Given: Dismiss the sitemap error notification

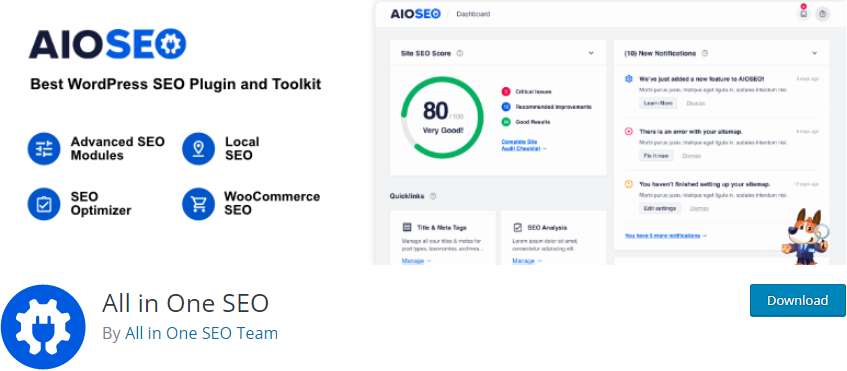Looking at the screenshot, I should [691, 156].
